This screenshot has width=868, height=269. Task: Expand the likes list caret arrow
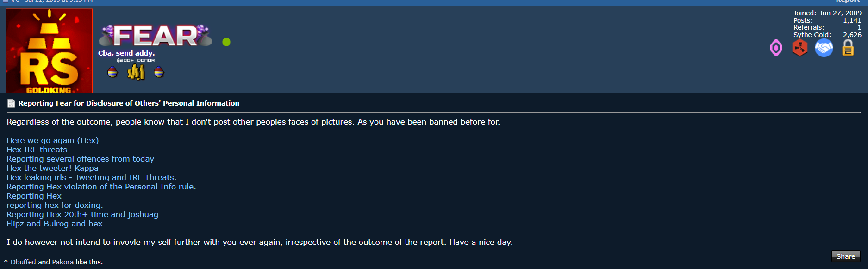[x=6, y=262]
